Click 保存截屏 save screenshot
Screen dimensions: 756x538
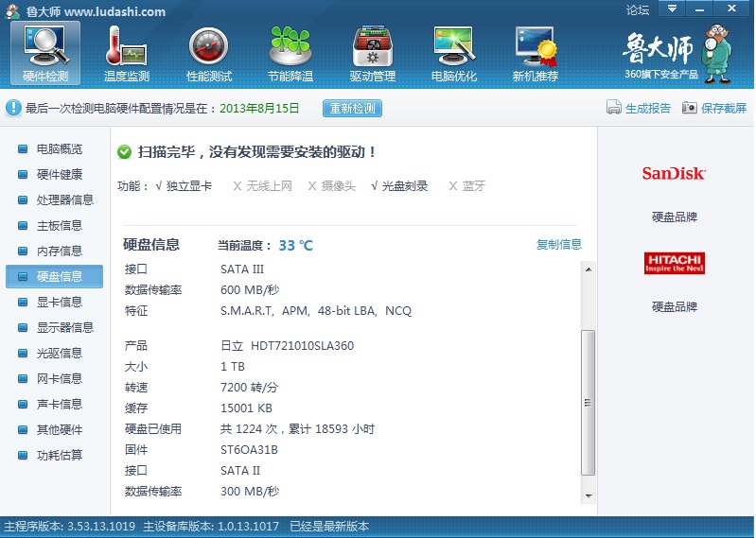(714, 108)
